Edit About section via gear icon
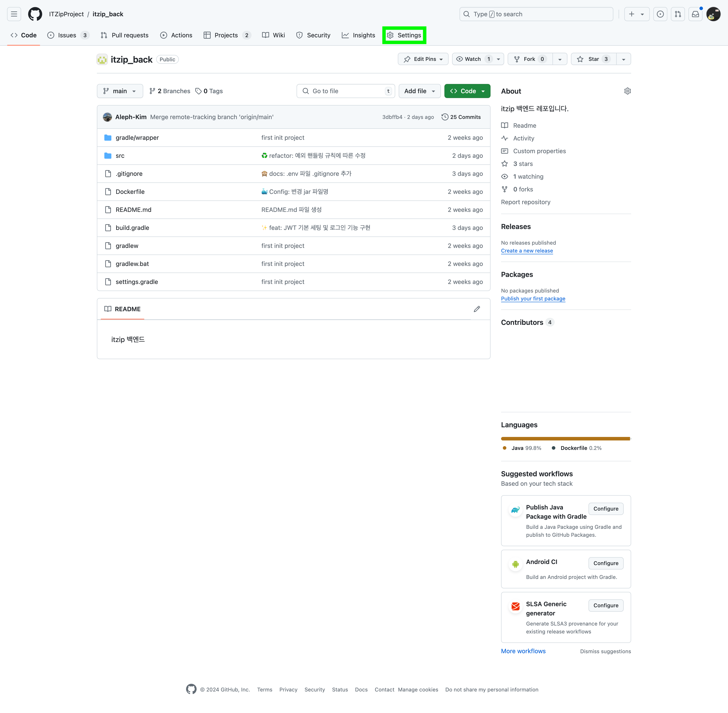The image size is (728, 713). 627,91
